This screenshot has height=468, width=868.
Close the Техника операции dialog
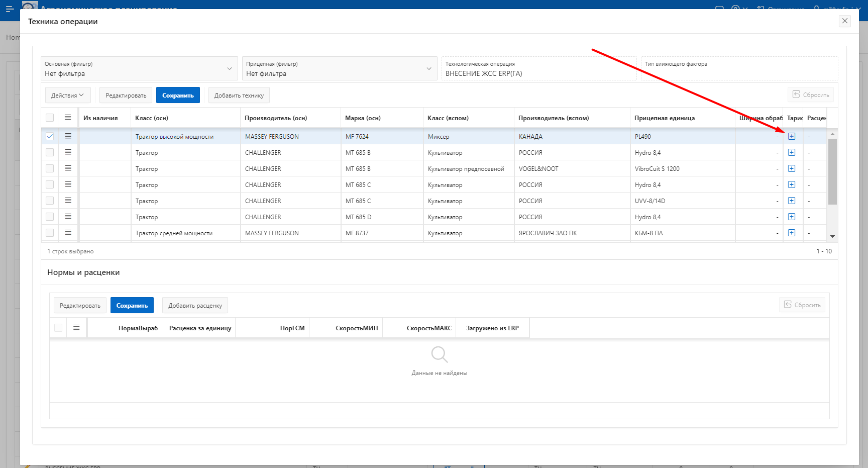[845, 21]
